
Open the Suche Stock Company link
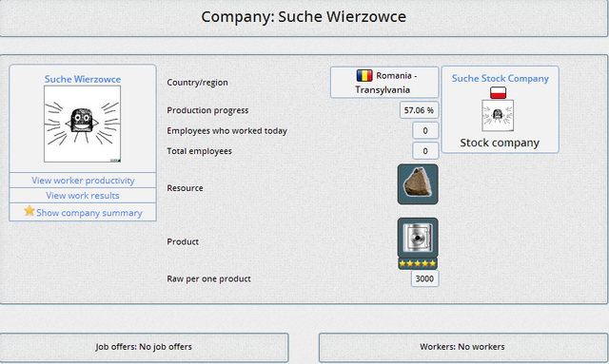click(x=500, y=78)
